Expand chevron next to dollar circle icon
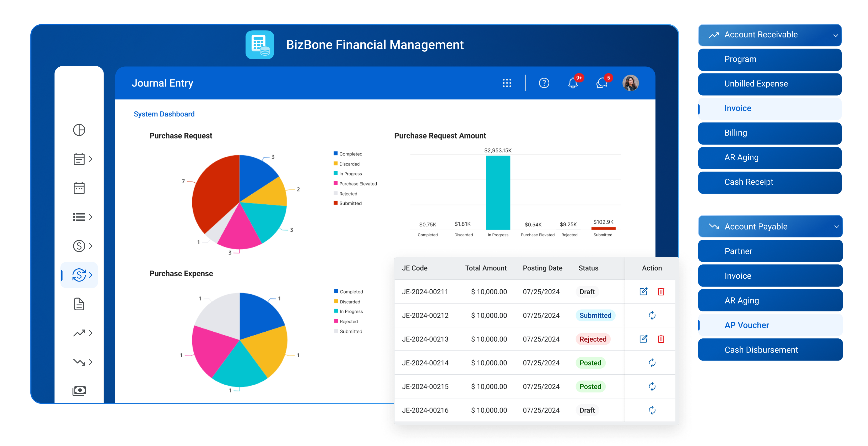868x446 pixels. (x=91, y=246)
